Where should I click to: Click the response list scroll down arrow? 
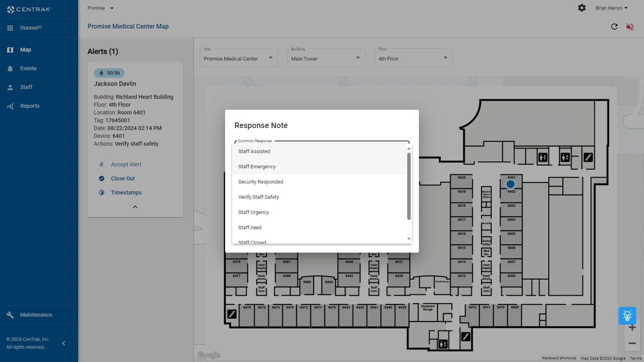pyautogui.click(x=409, y=239)
